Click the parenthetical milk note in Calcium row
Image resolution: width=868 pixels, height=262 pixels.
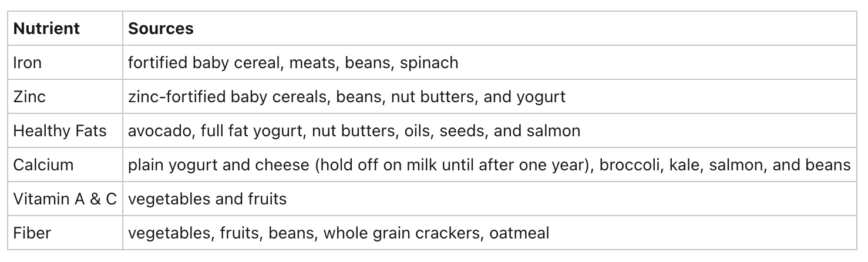coord(453,165)
